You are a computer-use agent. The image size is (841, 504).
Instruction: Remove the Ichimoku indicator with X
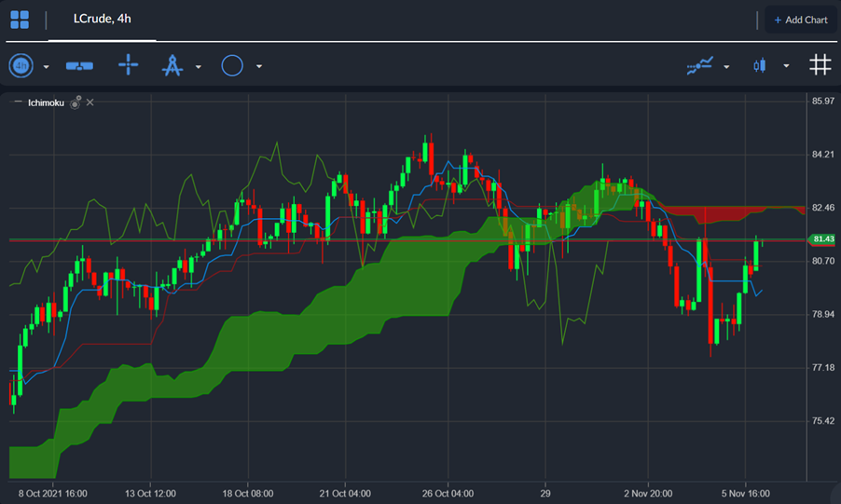(90, 102)
